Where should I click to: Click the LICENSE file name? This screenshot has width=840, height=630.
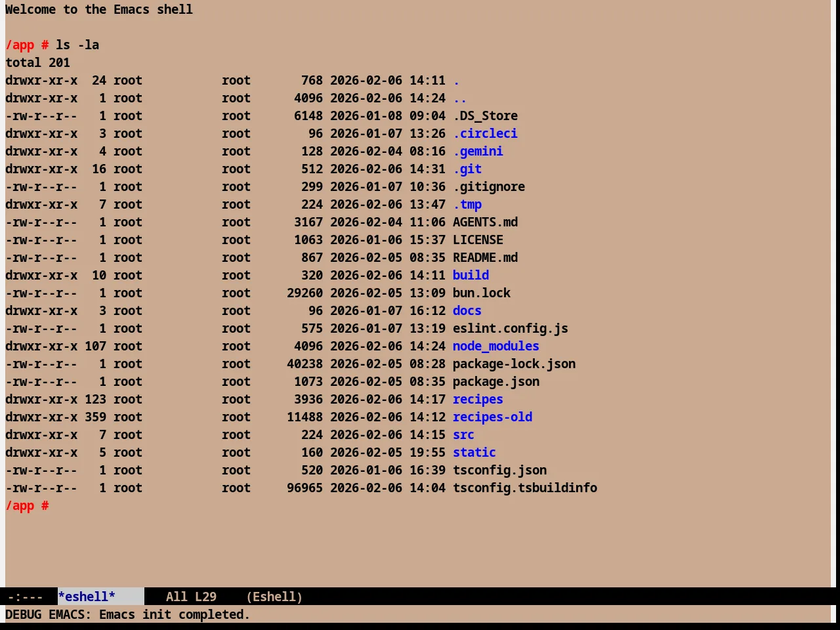coord(478,240)
